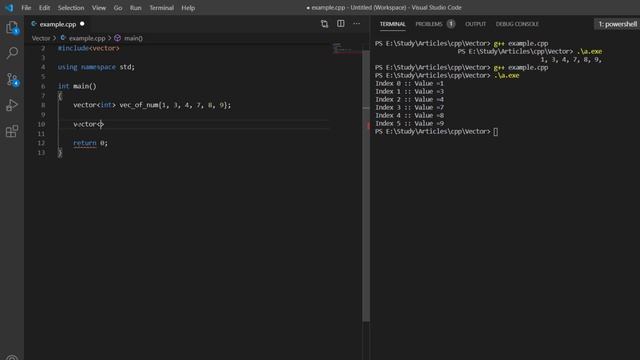The image size is (640, 360).
Task: Open the View menu
Action: tap(98, 8)
